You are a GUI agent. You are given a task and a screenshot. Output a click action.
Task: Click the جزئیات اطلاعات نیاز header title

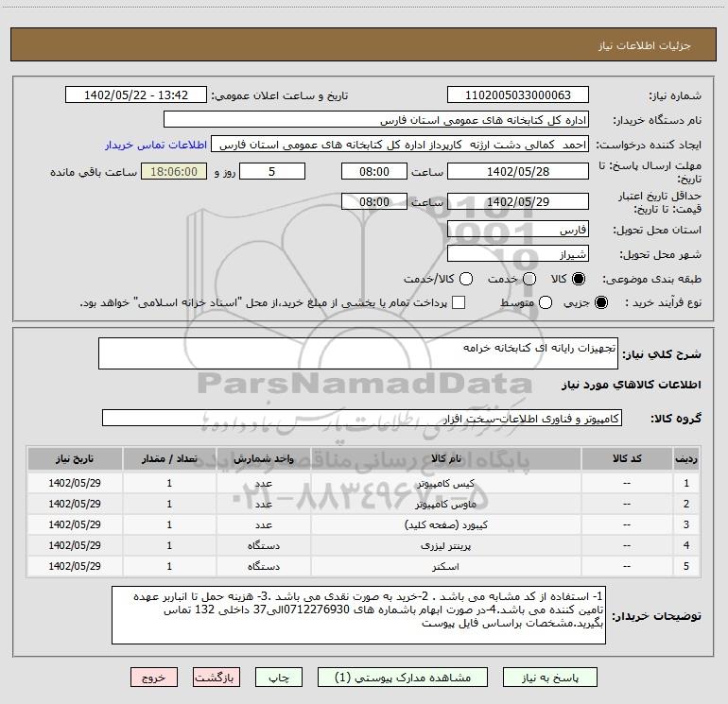click(644, 45)
